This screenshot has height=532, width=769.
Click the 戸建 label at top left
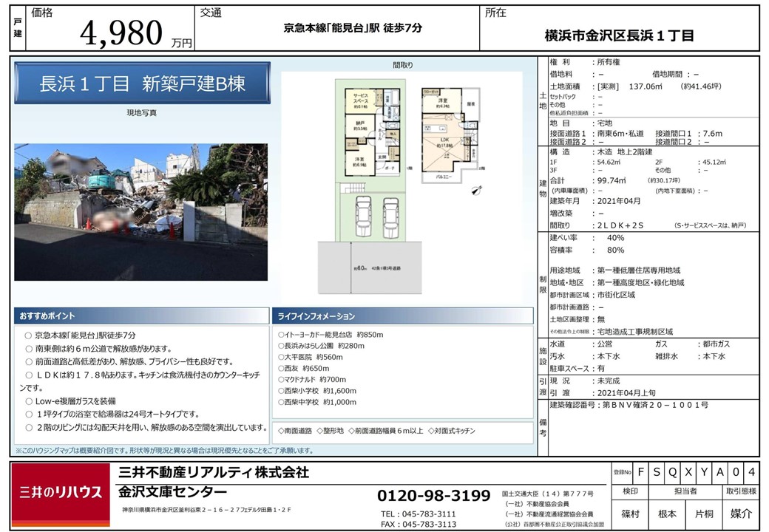(18, 28)
